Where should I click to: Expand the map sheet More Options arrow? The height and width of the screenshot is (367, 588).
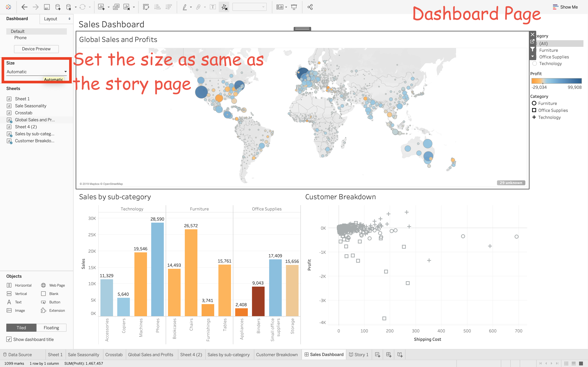[533, 57]
